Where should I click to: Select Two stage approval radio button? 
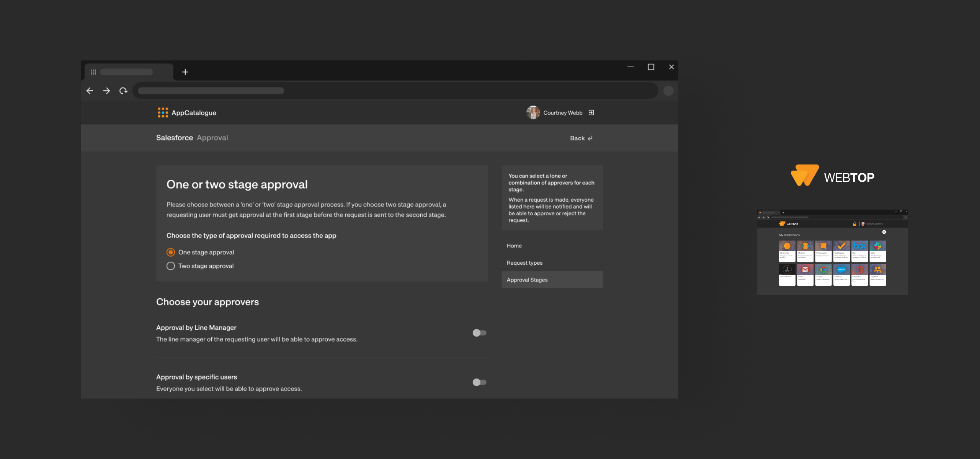(171, 266)
